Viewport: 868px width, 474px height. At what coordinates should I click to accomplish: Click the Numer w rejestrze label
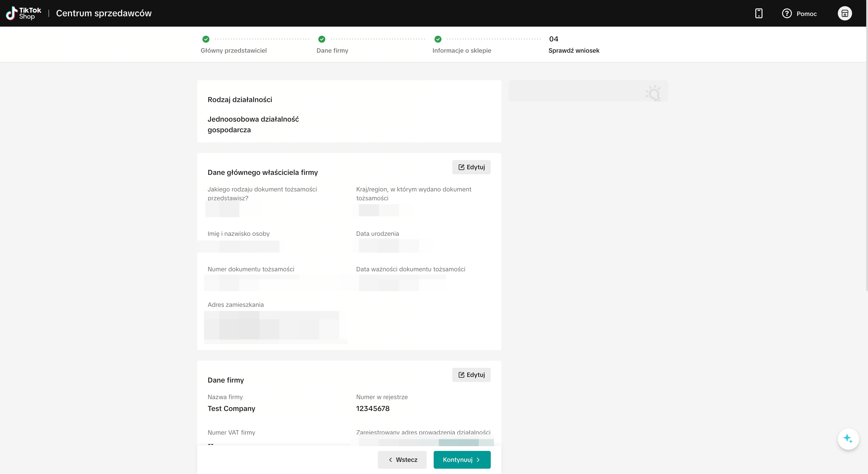[382, 397]
